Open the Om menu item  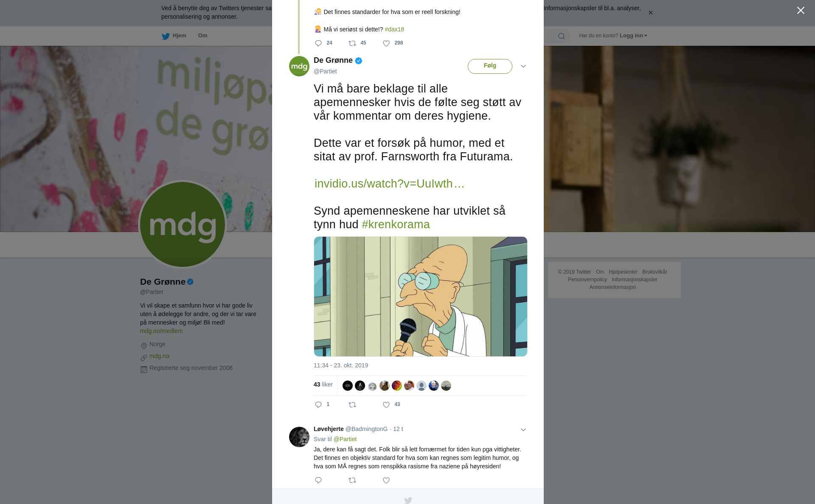tap(202, 36)
